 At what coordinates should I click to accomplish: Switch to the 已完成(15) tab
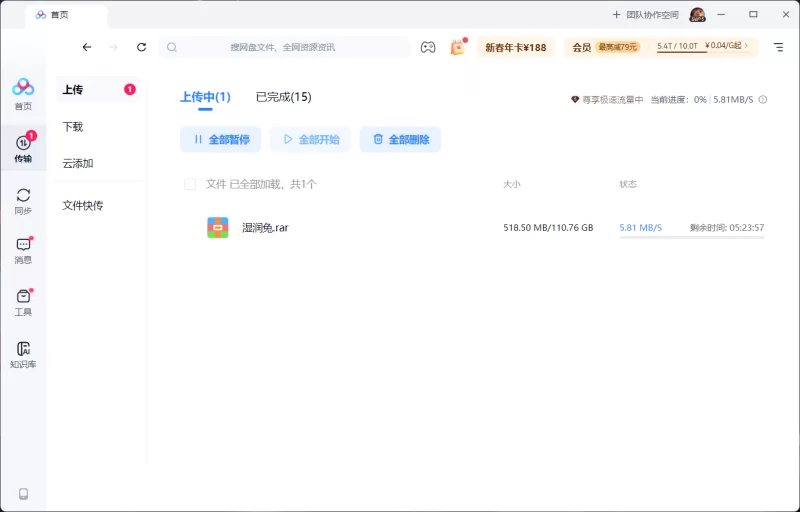[x=284, y=97]
